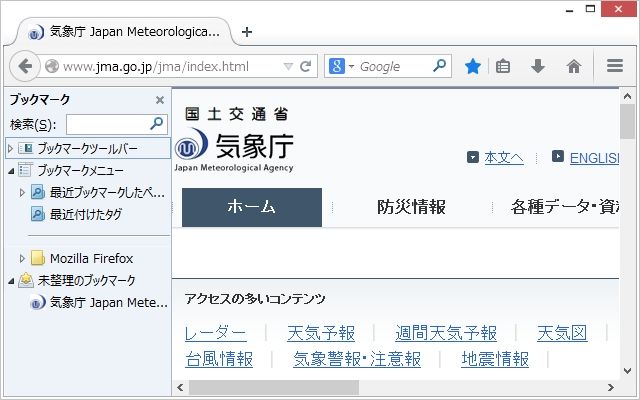
Task: Click the blue bookmark star icon
Action: 472,66
